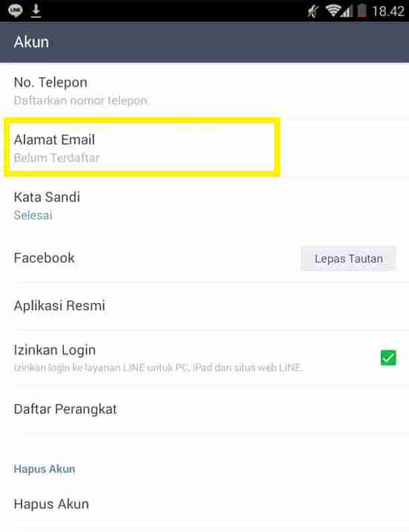The image size is (409, 532).
Task: Open Aplikasi Resmi
Action: pyautogui.click(x=204, y=305)
